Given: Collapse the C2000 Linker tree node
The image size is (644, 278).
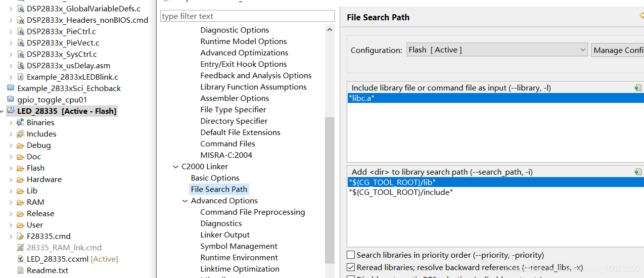Looking at the screenshot, I should pyautogui.click(x=176, y=167).
